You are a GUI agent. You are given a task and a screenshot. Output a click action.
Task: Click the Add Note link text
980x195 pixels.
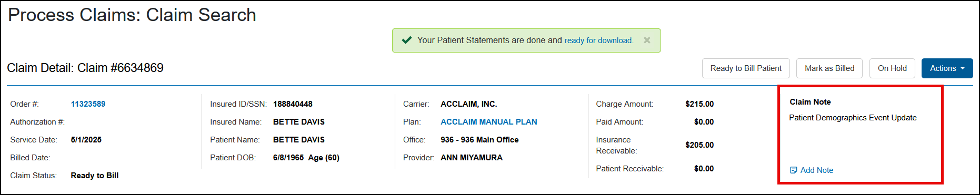coord(817,170)
